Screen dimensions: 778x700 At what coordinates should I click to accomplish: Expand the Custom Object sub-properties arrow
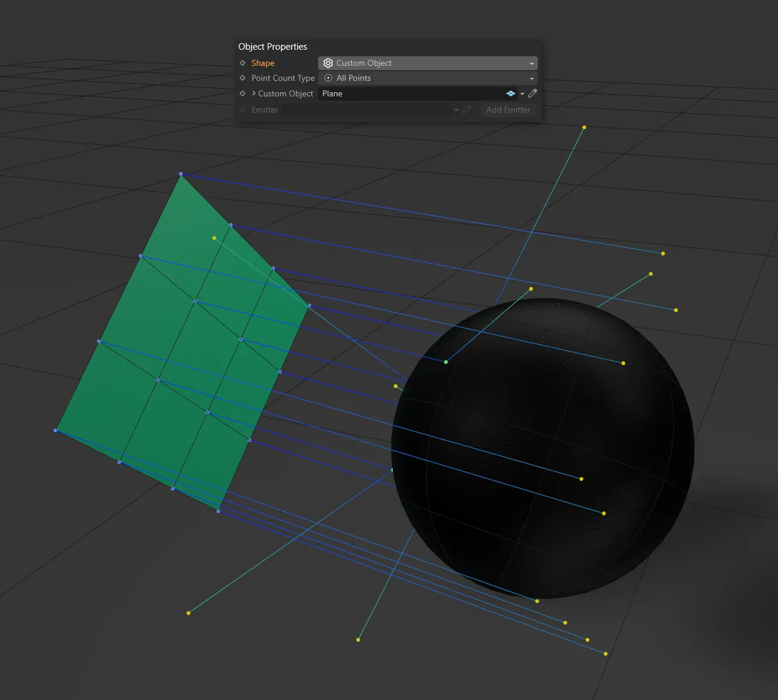click(x=253, y=93)
